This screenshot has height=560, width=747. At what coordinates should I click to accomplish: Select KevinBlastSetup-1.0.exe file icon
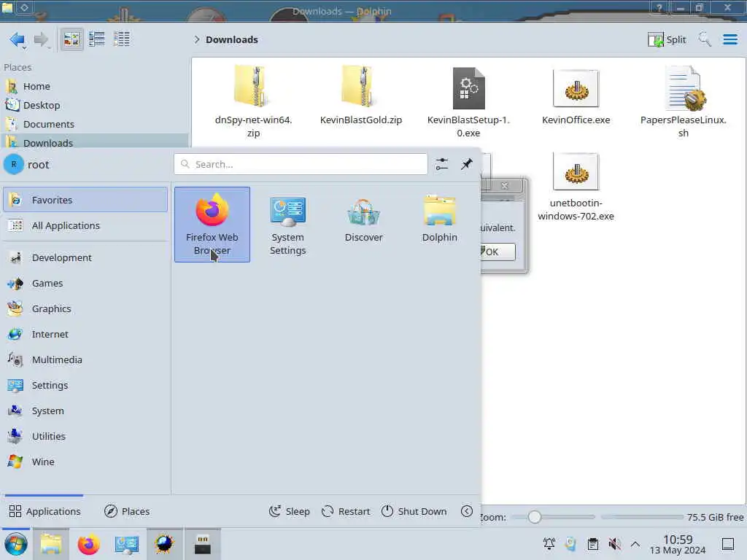[x=468, y=88]
